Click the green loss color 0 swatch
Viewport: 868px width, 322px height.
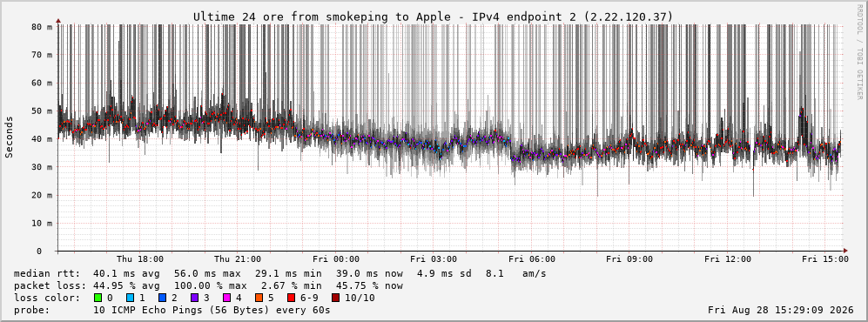98,298
